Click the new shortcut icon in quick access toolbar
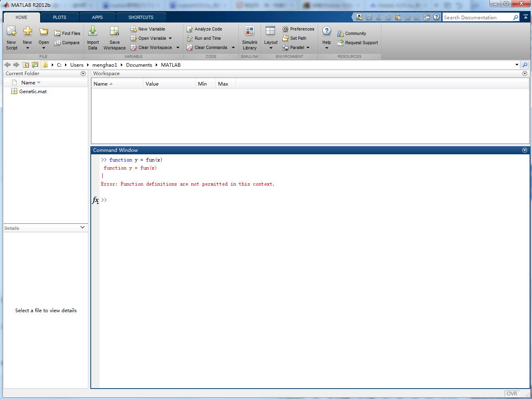Image resolution: width=532 pixels, height=399 pixels. (359, 17)
